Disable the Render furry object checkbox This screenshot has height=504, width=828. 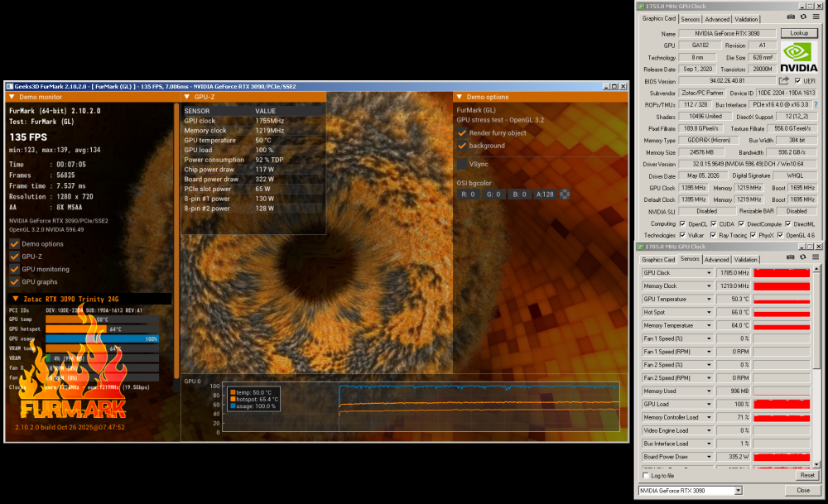[462, 133]
